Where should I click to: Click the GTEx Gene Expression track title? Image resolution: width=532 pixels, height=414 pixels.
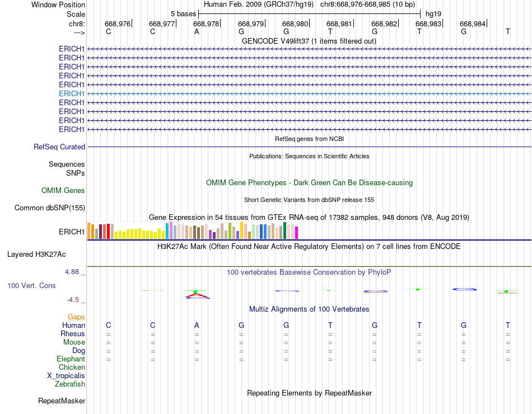(x=309, y=217)
